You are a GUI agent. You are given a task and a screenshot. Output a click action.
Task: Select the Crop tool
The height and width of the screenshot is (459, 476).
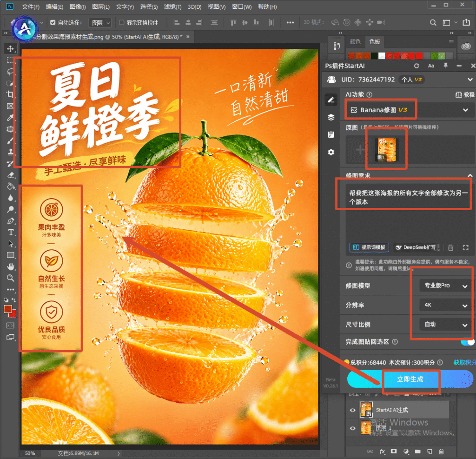[x=10, y=94]
